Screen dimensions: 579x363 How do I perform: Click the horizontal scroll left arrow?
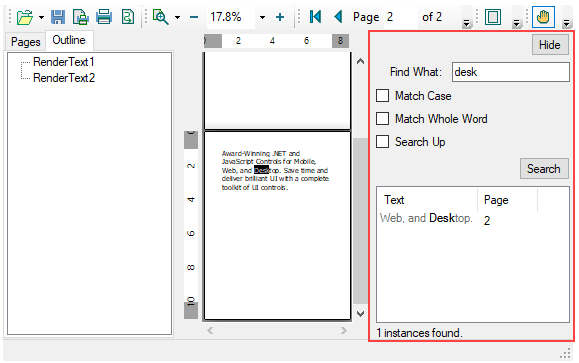[x=210, y=330]
